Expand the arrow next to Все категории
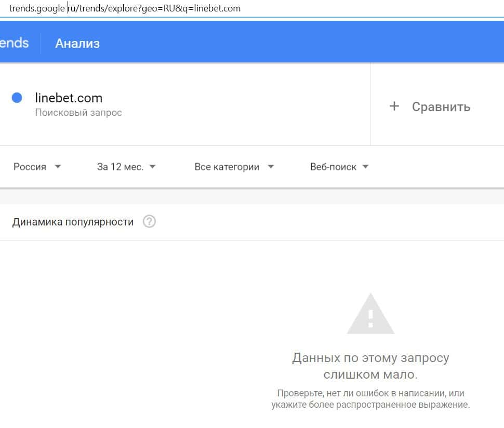 click(270, 167)
